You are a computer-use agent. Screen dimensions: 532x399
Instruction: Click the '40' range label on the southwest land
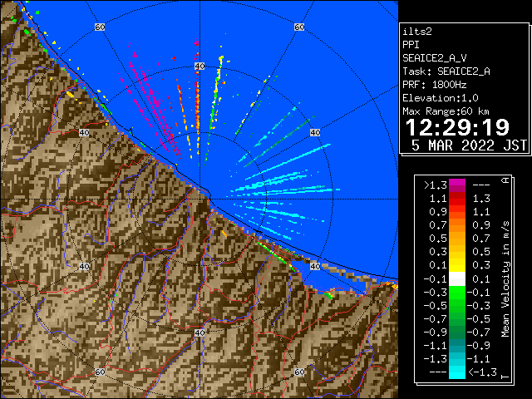tap(84, 266)
